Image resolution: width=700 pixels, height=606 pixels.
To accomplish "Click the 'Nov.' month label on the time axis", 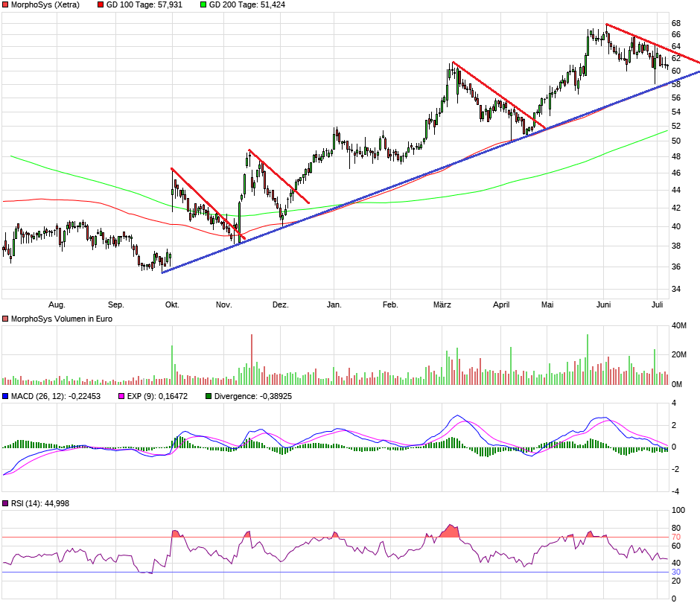I will click(x=224, y=304).
